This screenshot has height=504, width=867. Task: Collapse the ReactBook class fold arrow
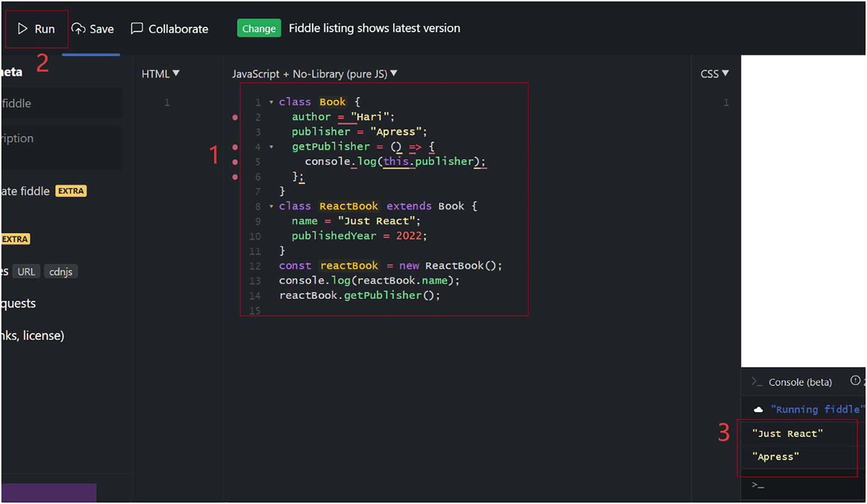(x=271, y=207)
